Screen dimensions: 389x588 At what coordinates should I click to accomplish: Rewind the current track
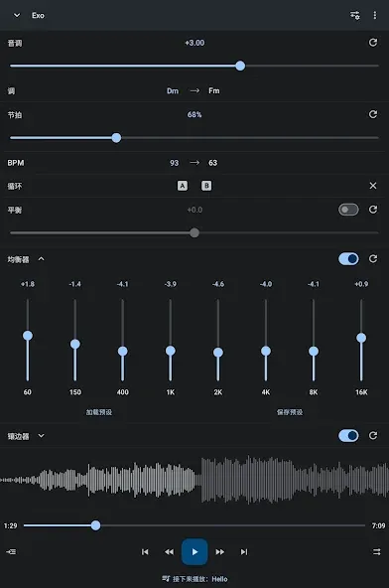169,551
